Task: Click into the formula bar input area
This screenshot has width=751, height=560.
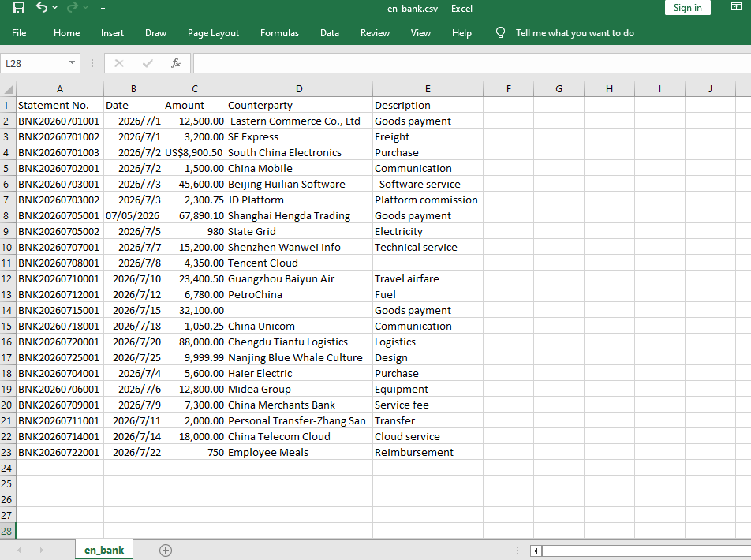Action: click(x=472, y=63)
